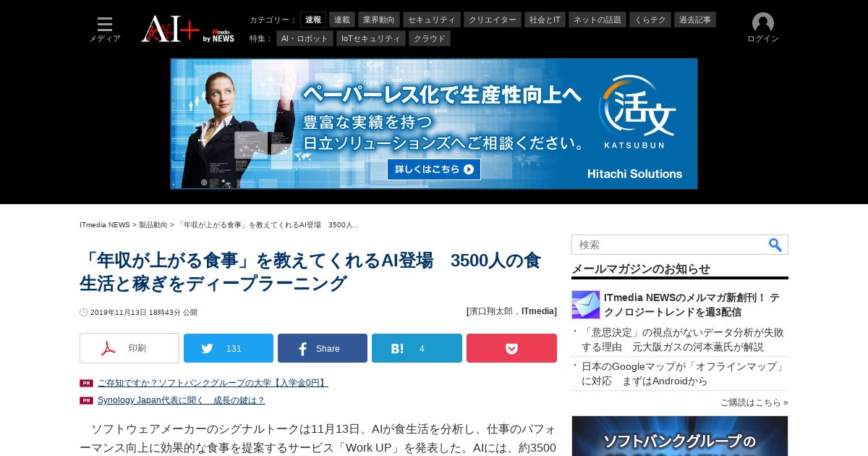Image resolution: width=868 pixels, height=456 pixels.
Task: Bookmark on Hatena (B! 4)
Action: tap(417, 348)
